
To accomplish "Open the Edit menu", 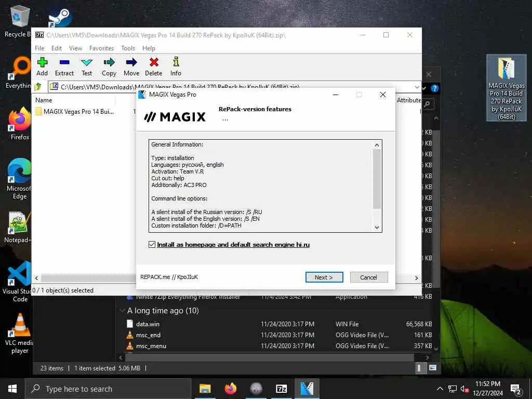I will (x=56, y=48).
